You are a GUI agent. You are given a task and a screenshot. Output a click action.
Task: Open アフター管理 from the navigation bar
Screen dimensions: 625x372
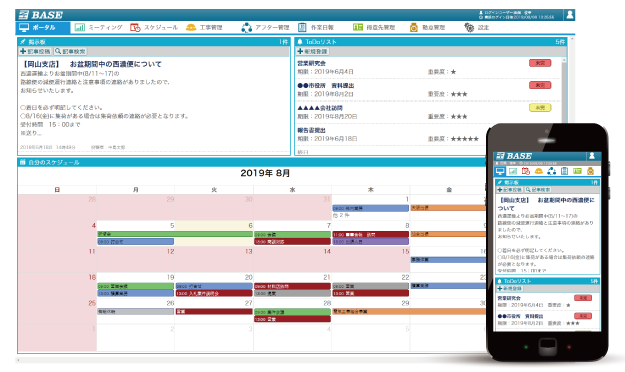(x=265, y=28)
